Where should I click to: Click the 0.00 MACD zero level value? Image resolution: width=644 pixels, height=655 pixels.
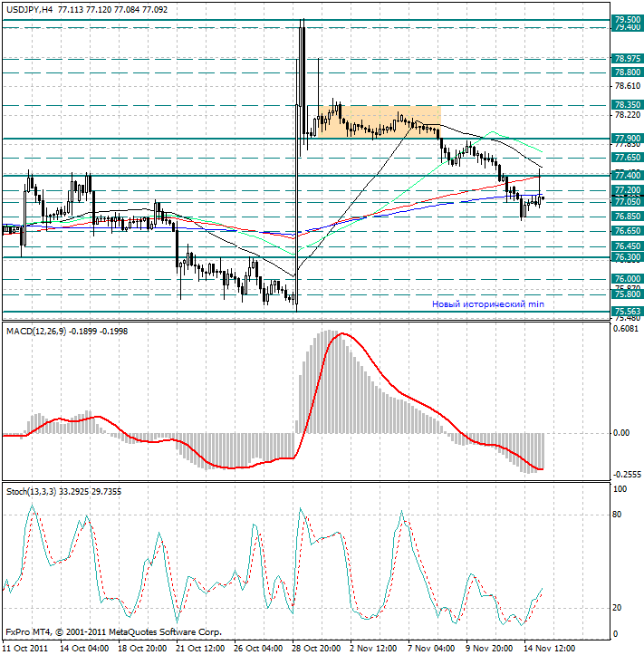click(x=621, y=433)
